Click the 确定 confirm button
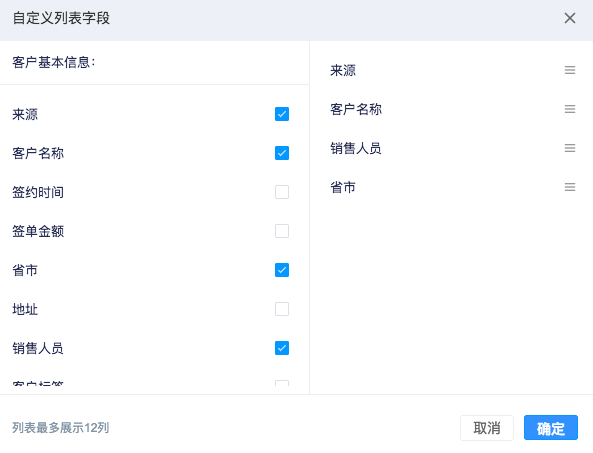The height and width of the screenshot is (453, 593). click(551, 428)
